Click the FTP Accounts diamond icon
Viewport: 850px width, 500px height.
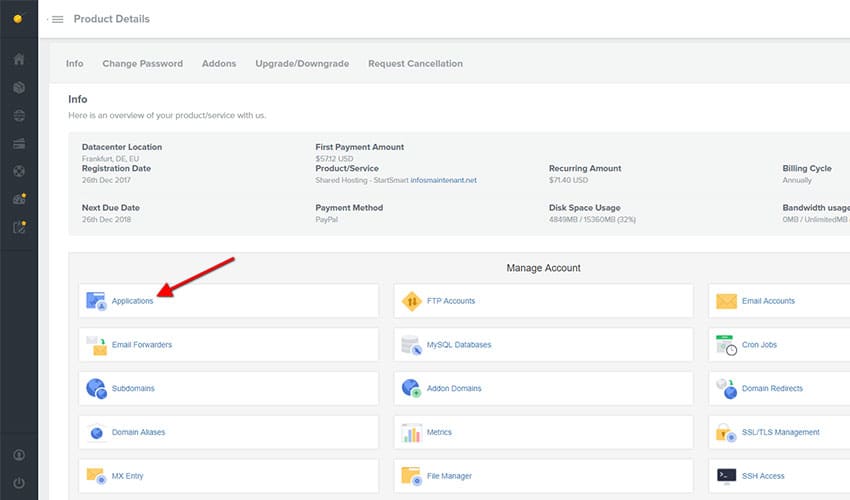(x=411, y=301)
